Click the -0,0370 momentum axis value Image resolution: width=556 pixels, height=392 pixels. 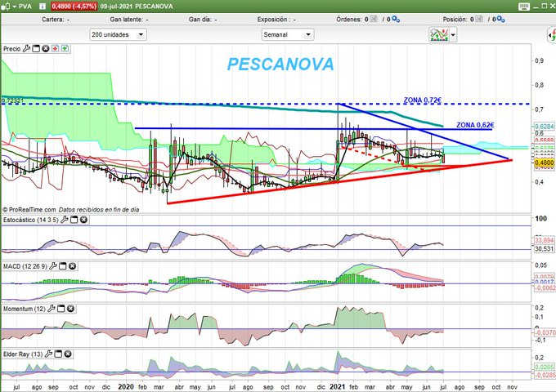point(545,332)
